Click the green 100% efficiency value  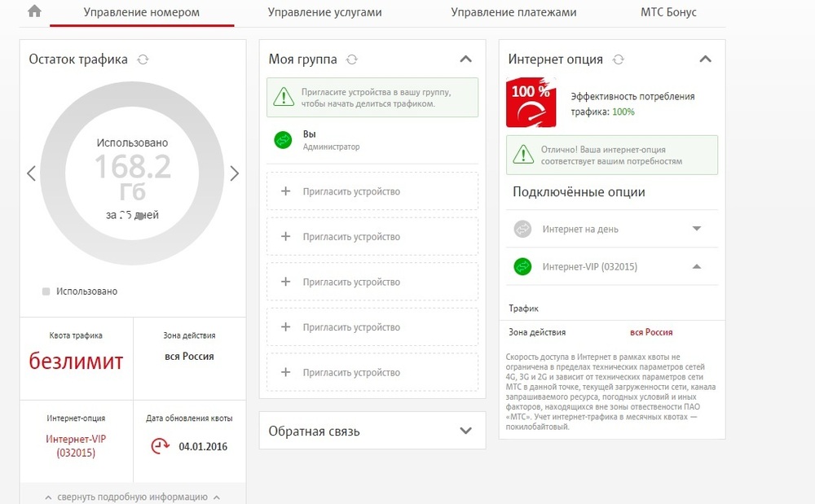623,112
